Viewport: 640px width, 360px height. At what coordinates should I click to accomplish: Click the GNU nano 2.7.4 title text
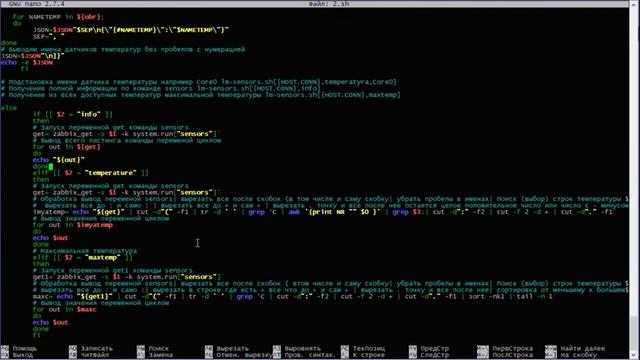[x=36, y=4]
